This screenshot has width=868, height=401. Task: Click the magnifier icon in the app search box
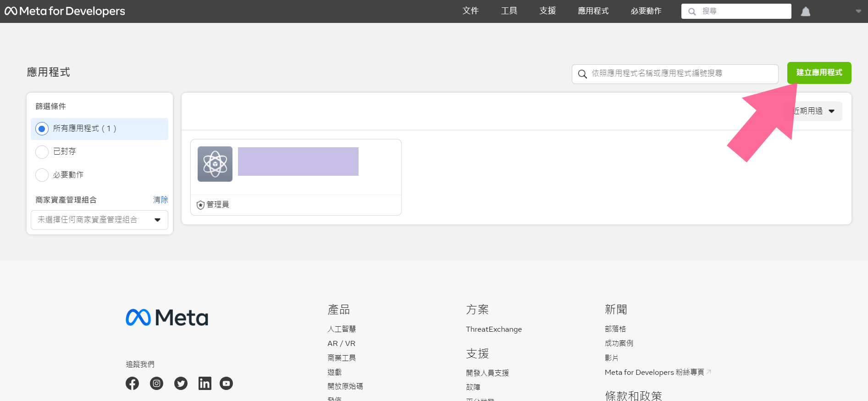coord(582,74)
